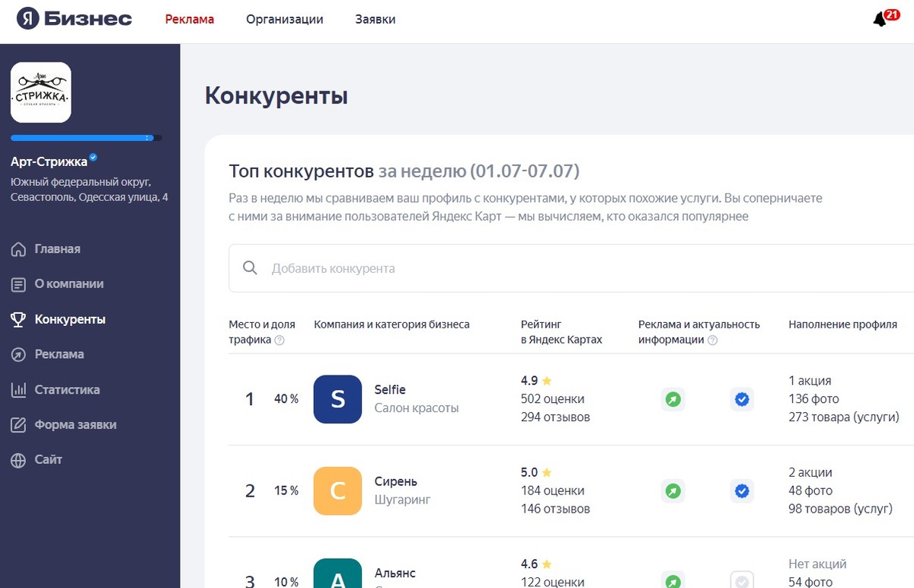
Task: Open the О компании sidebar item
Action: 65,284
